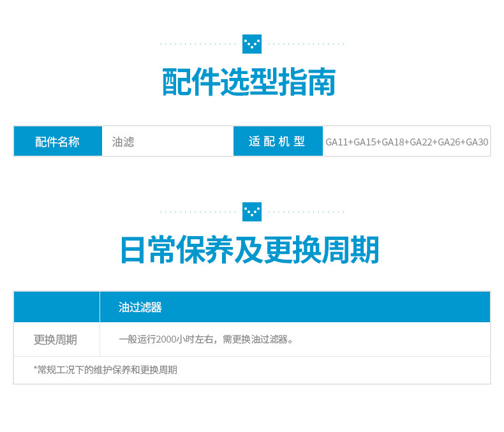Select the 适配机型 blue label cell

(278, 142)
